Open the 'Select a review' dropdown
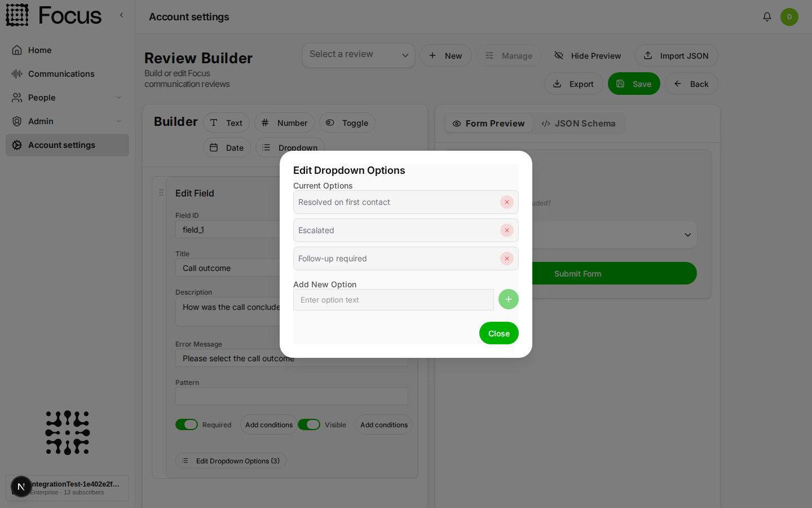This screenshot has height=508, width=812. pyautogui.click(x=359, y=55)
